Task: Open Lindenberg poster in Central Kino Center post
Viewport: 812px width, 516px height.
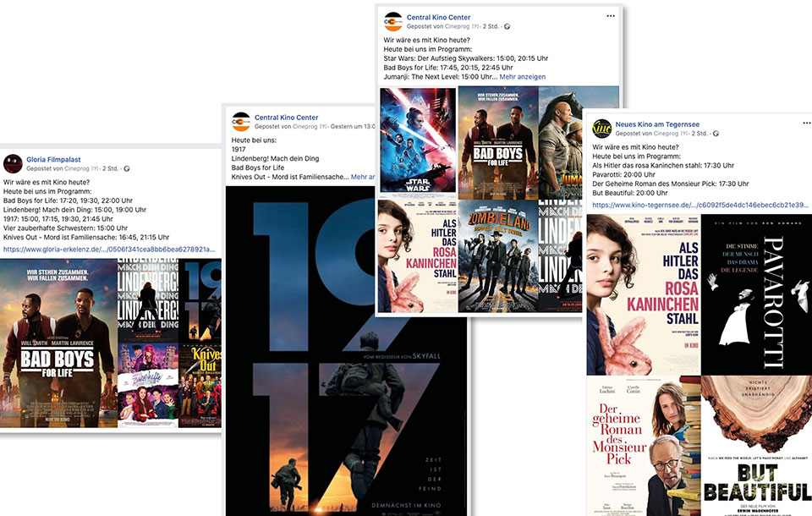Action: (560, 256)
